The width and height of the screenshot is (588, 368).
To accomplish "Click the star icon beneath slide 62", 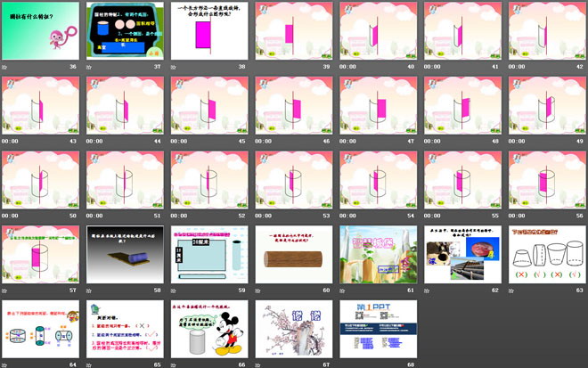I will (429, 290).
